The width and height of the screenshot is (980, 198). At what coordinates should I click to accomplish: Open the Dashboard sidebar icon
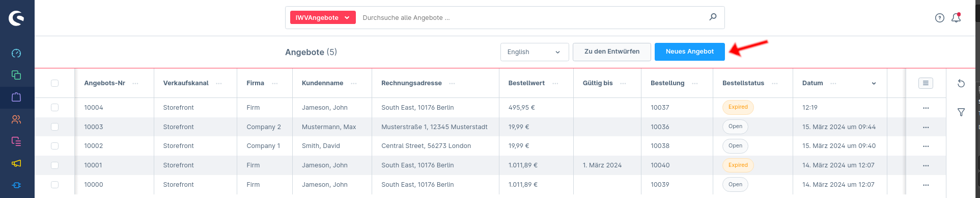coord(16,53)
